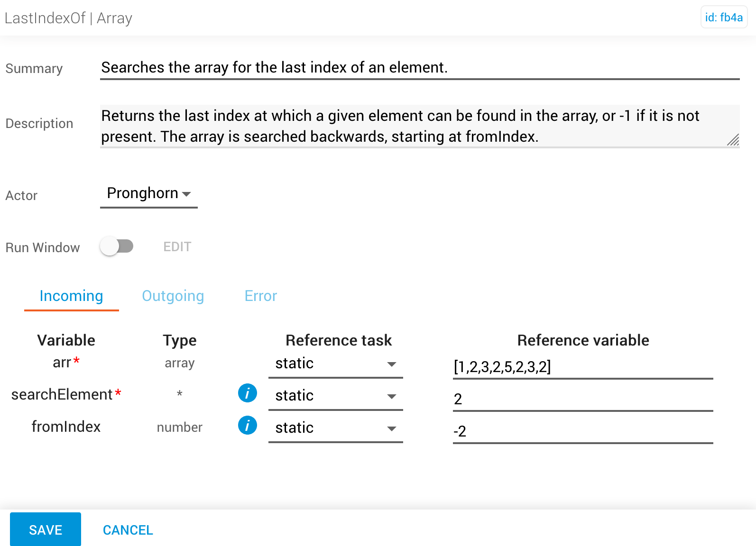This screenshot has width=756, height=546.
Task: Toggle the Run Window switch
Action: [117, 246]
